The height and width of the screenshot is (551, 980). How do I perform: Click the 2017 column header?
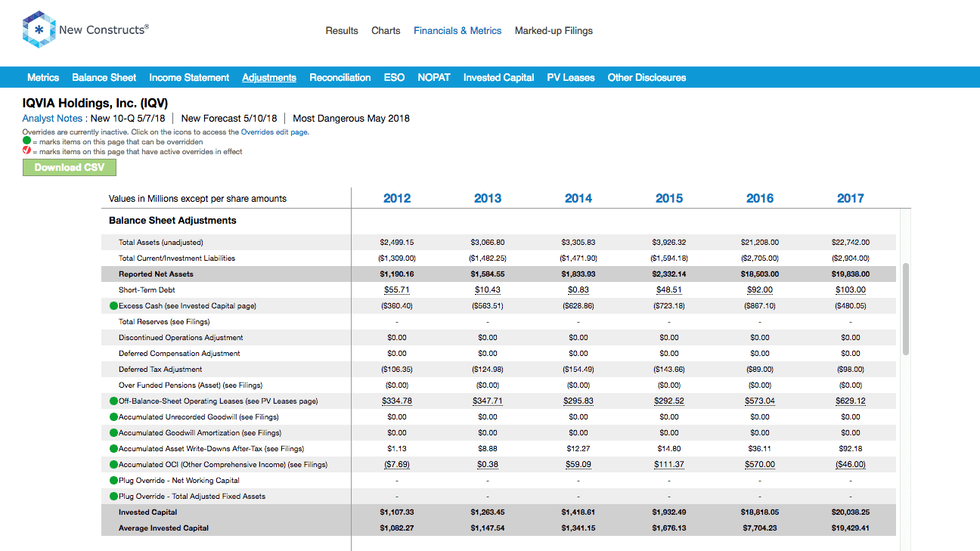coord(851,198)
